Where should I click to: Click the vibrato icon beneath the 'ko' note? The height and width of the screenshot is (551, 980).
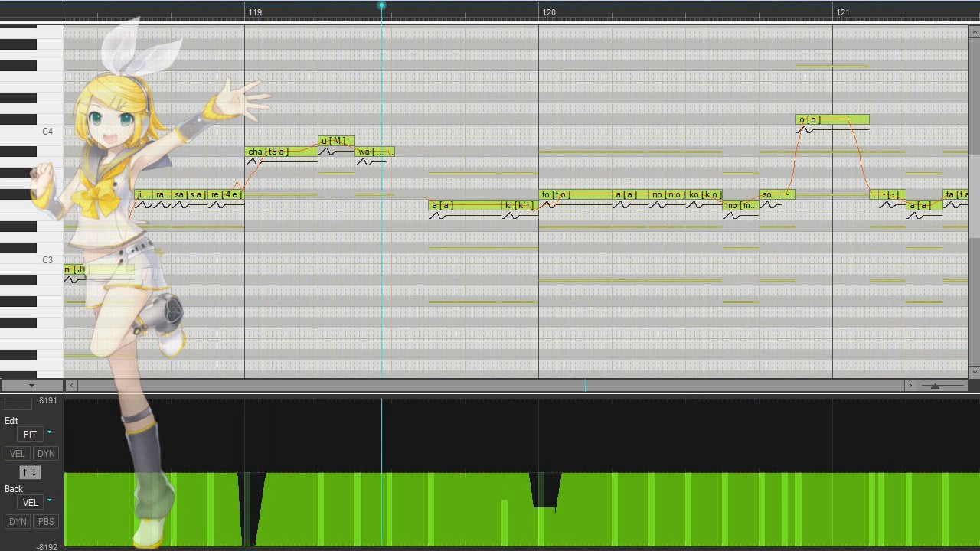click(695, 205)
